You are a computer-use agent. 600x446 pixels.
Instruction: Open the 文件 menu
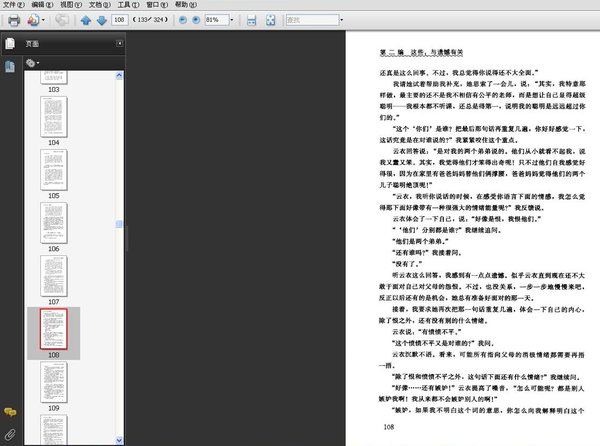coord(13,5)
